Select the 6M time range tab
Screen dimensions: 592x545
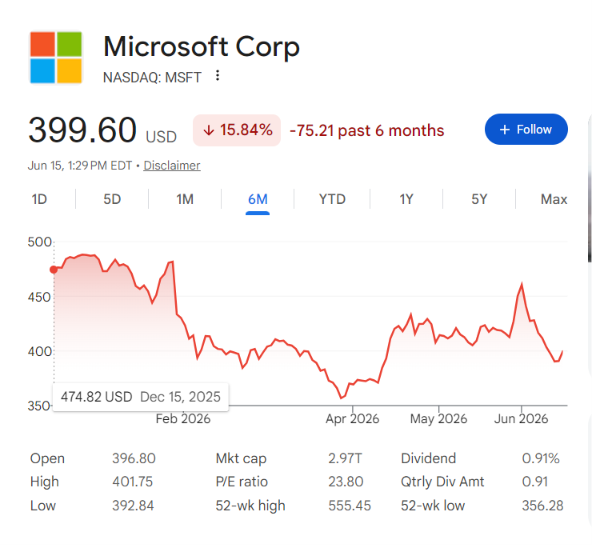[x=257, y=199]
